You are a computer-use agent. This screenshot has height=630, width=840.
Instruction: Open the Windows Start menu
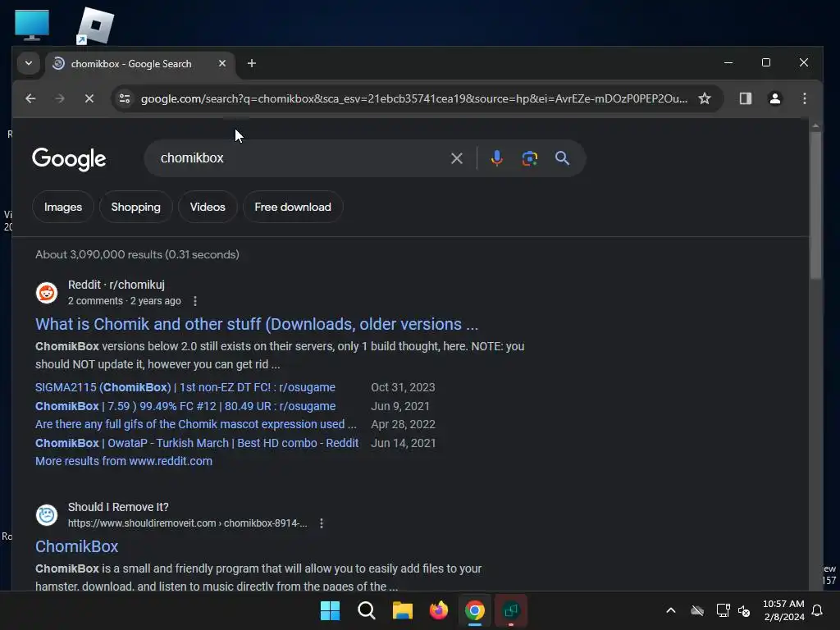point(330,610)
